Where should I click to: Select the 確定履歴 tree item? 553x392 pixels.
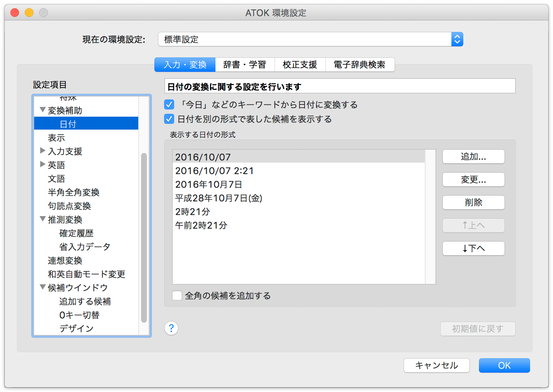point(86,233)
